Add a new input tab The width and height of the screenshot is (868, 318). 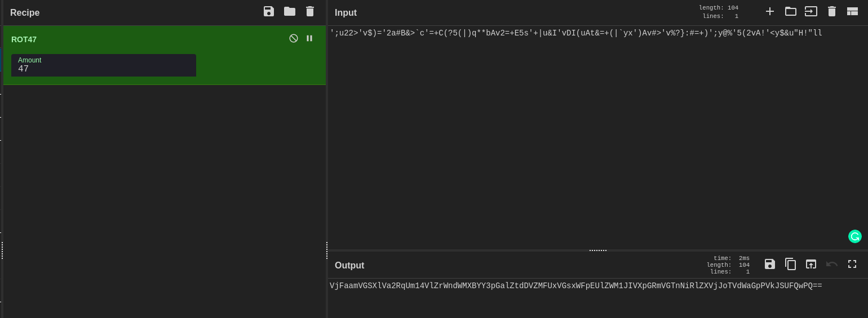(770, 11)
